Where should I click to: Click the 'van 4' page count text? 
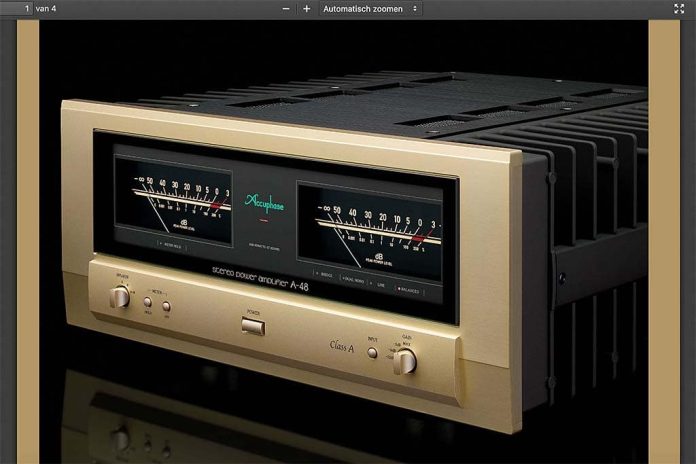(x=46, y=8)
